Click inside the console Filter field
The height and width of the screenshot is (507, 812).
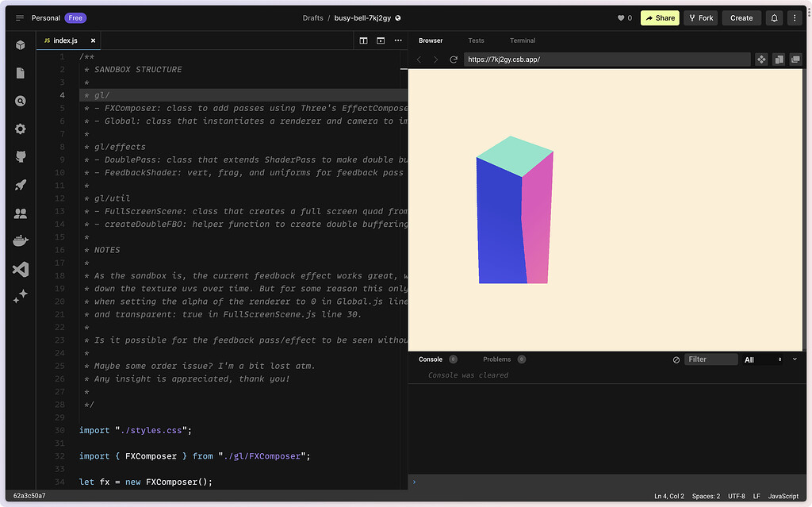coord(711,359)
